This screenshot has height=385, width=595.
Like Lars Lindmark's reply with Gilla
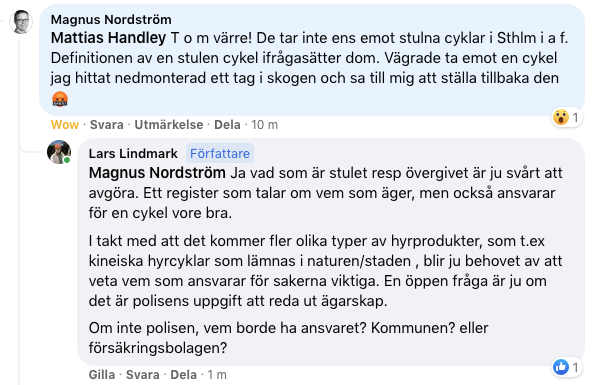click(x=102, y=375)
